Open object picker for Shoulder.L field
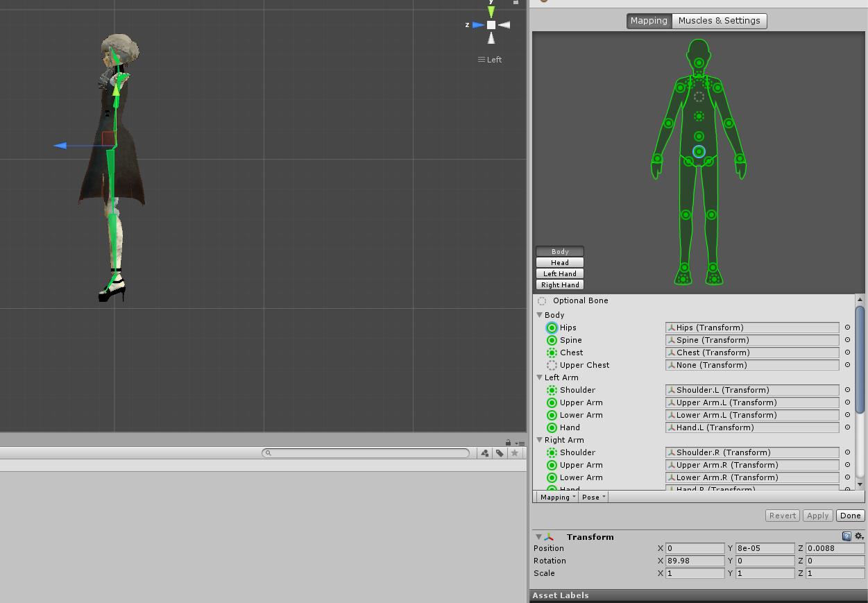Viewport: 868px width, 603px height. pos(847,390)
